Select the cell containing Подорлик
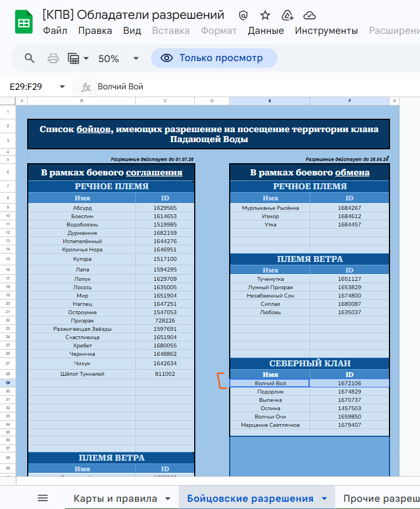Image resolution: width=420 pixels, height=509 pixels. click(270, 392)
